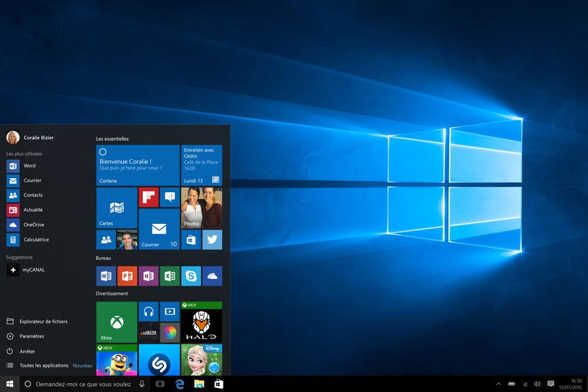The image size is (588, 392).
Task: Open Coralie Bizier user account menu
Action: (30, 138)
